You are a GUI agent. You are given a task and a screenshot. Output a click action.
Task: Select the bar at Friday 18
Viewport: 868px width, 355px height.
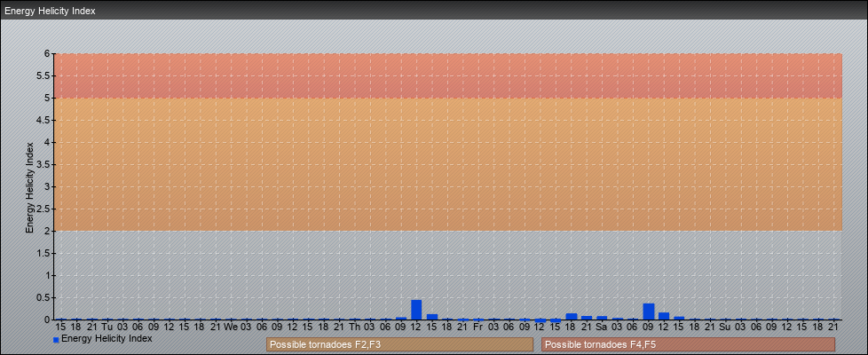(572, 317)
